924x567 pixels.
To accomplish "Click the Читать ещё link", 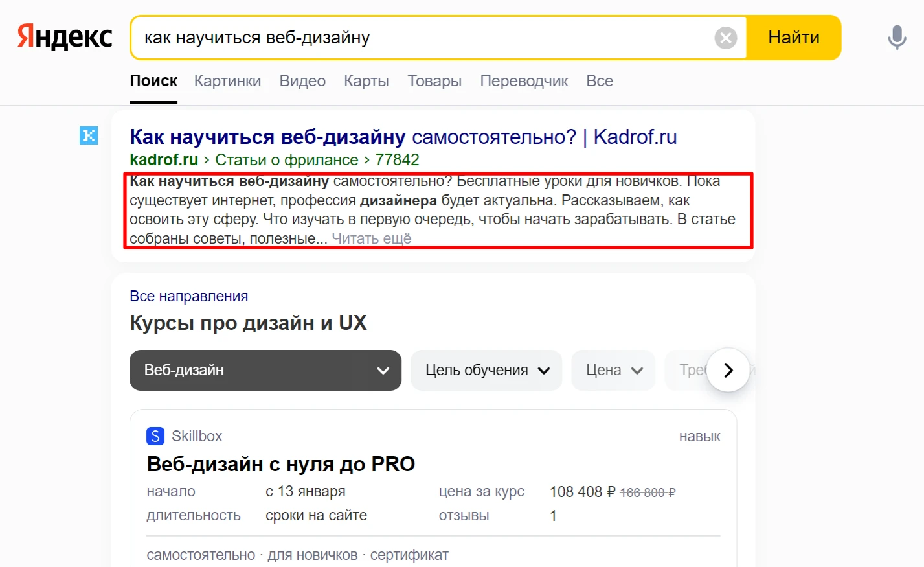I will 371,238.
